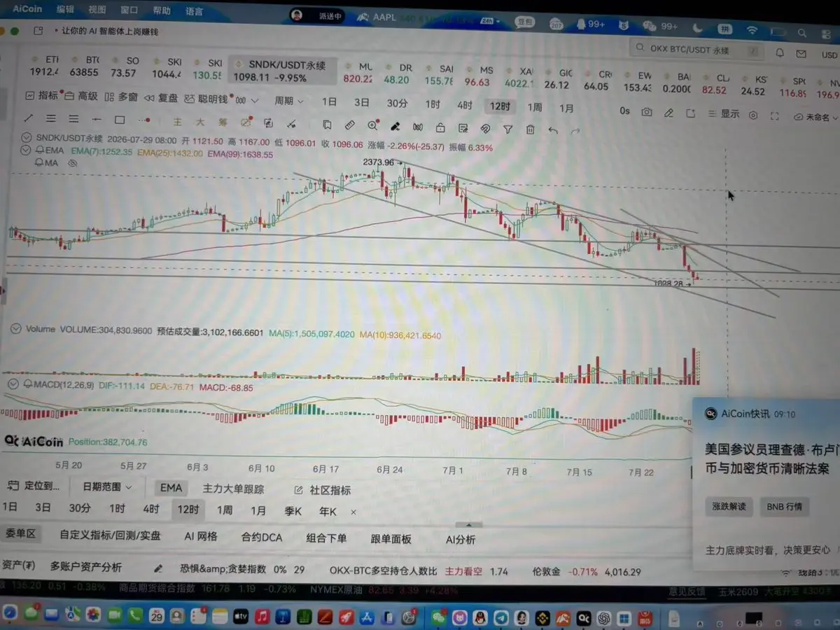Open the 显示 display options menu
Viewport: 840px width, 630px height.
[x=723, y=114]
